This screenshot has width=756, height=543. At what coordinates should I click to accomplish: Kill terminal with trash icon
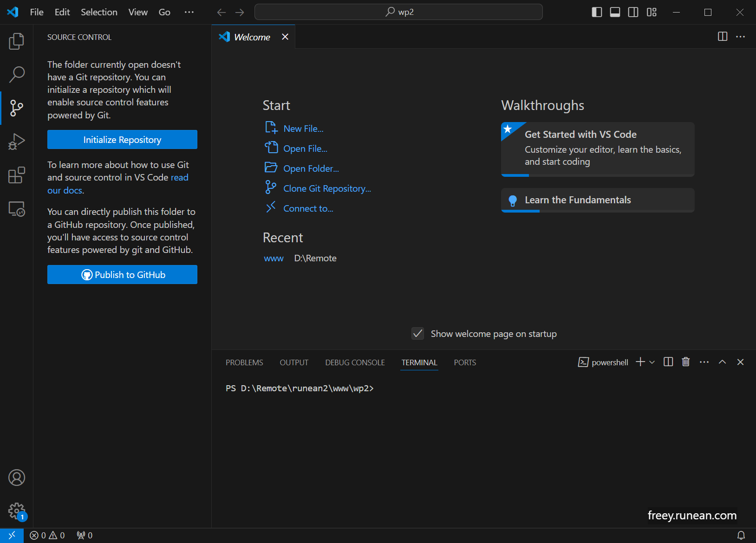click(686, 362)
